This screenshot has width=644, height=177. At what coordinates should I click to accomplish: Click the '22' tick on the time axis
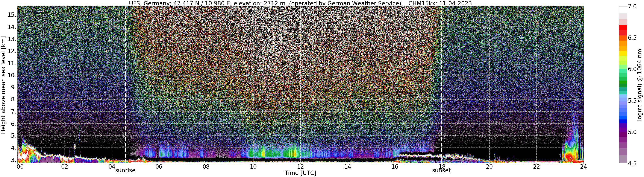tap(536, 166)
